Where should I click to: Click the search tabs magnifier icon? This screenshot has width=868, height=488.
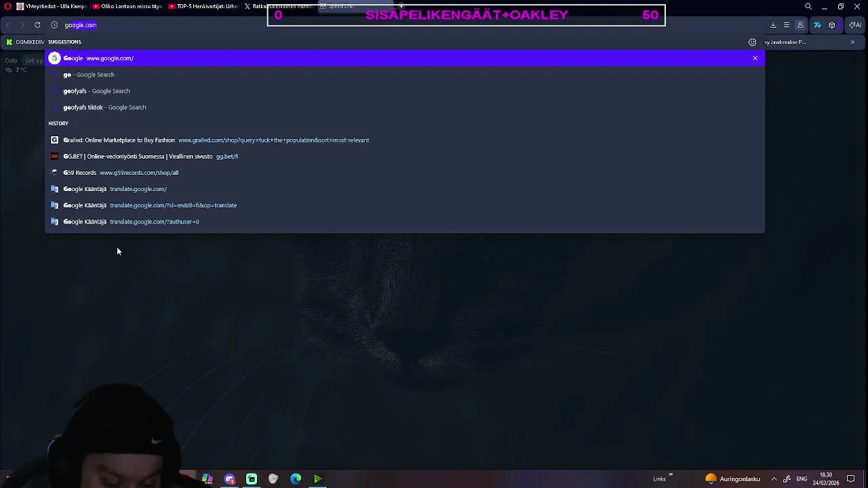808,7
